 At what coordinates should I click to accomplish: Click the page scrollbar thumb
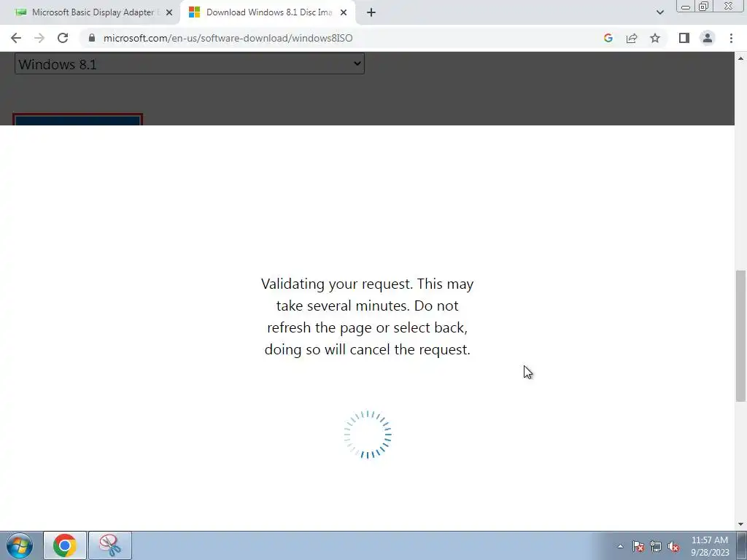[741, 336]
